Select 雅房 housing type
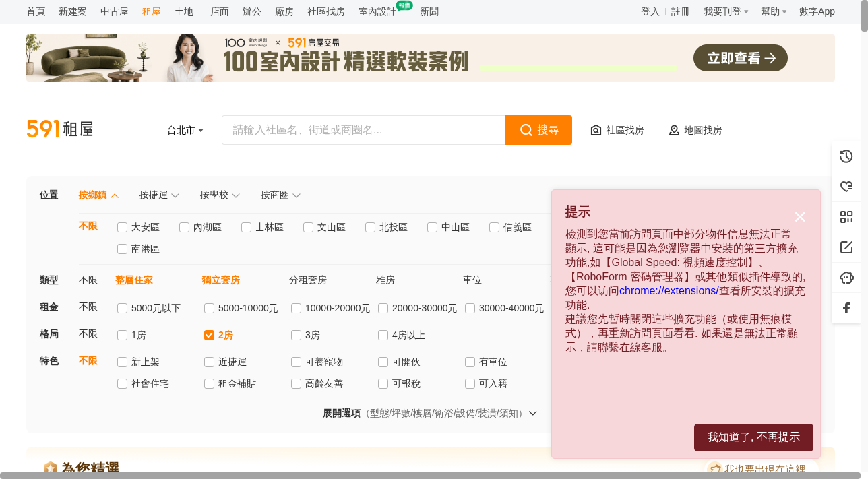The height and width of the screenshot is (479, 868). 385,280
